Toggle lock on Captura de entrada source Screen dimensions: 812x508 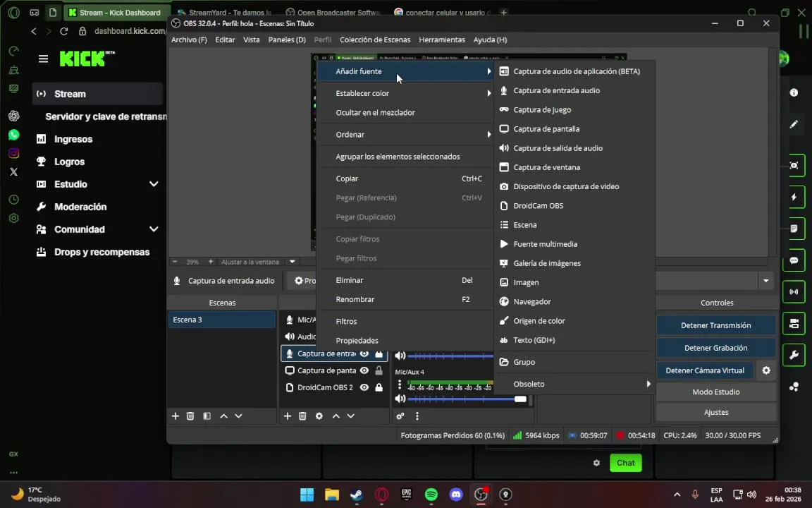pyautogui.click(x=379, y=354)
